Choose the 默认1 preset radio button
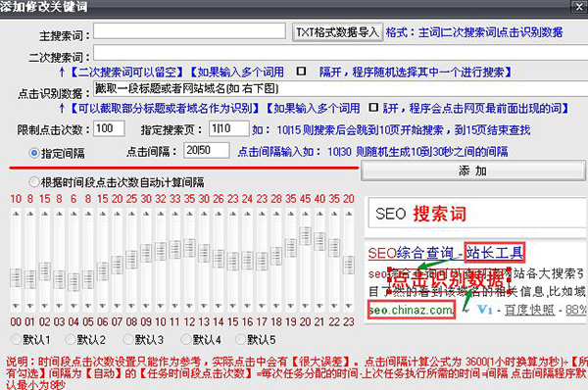 [16, 340]
